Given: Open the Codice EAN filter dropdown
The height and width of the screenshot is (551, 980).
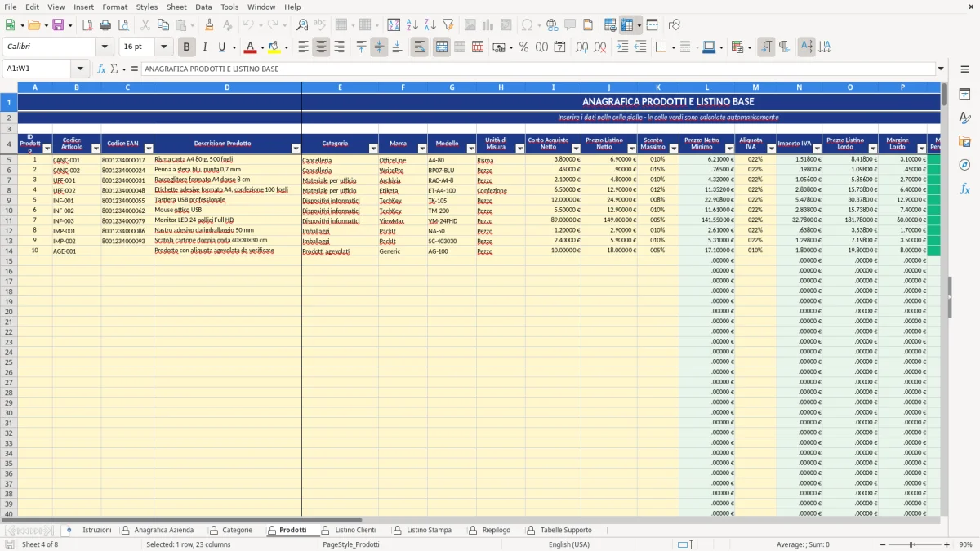Looking at the screenshot, I should tap(149, 149).
